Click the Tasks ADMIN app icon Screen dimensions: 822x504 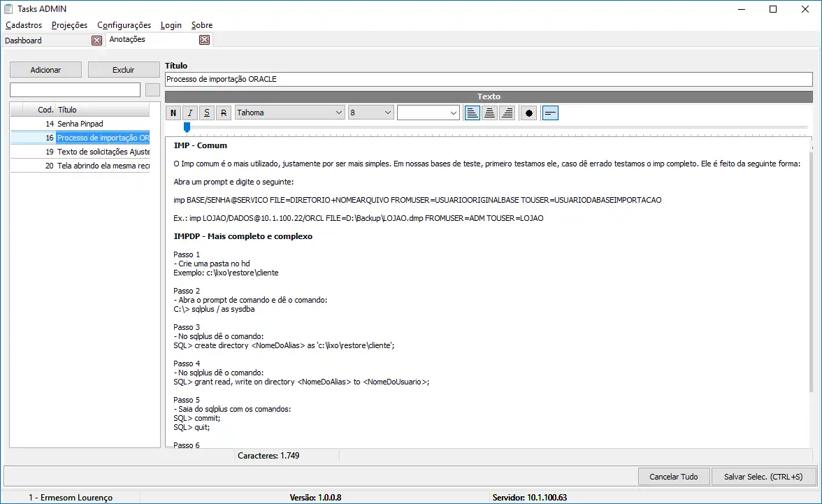8,9
